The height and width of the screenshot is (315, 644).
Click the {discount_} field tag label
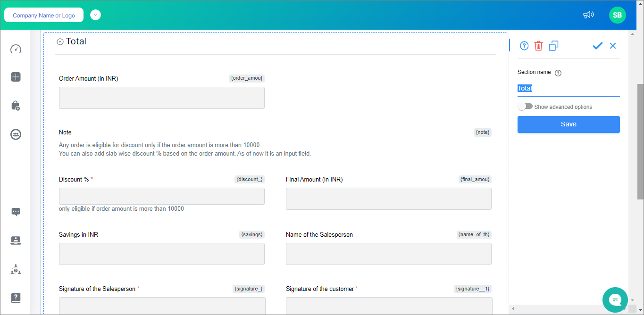[249, 179]
